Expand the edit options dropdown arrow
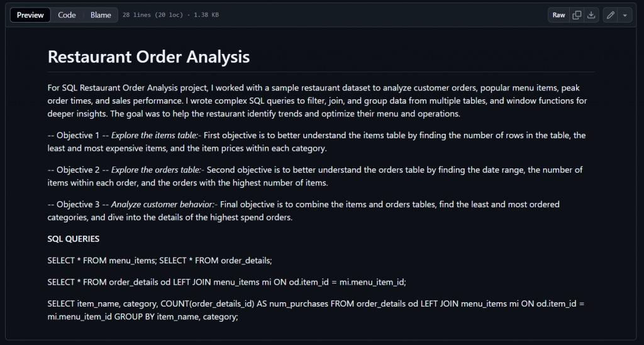Image resolution: width=644 pixels, height=345 pixels. coord(625,15)
